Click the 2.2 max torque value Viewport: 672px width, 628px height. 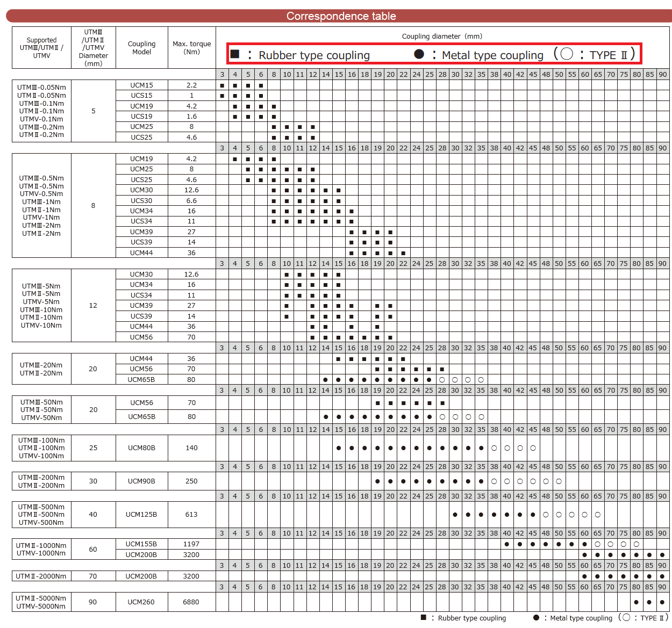coord(192,85)
